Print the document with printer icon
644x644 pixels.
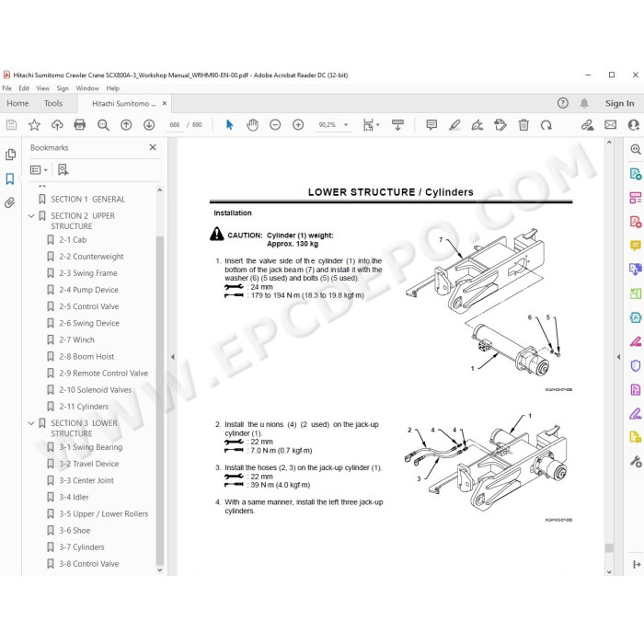tap(80, 124)
